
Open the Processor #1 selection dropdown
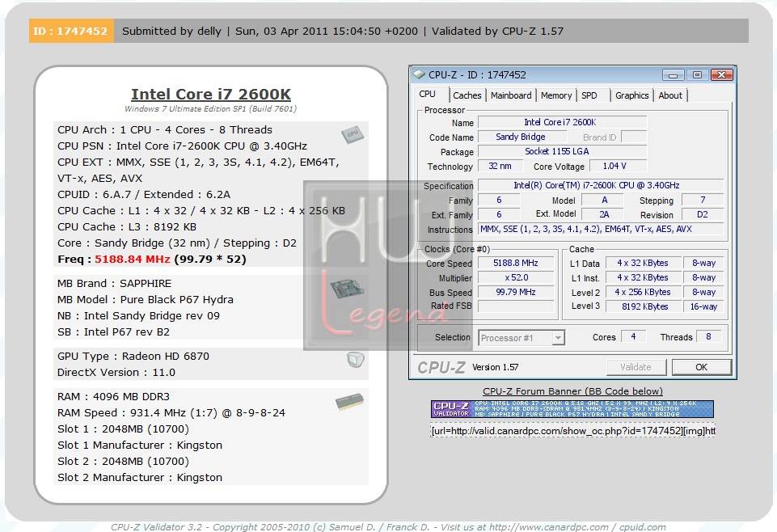click(558, 338)
